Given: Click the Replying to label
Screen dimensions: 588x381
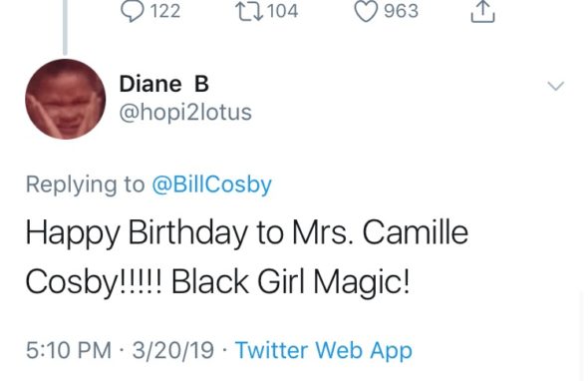Looking at the screenshot, I should tap(85, 185).
